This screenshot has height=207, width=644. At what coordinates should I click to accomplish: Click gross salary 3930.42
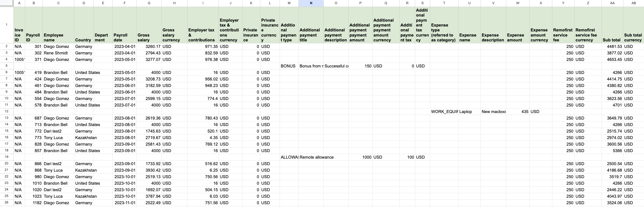point(149,170)
